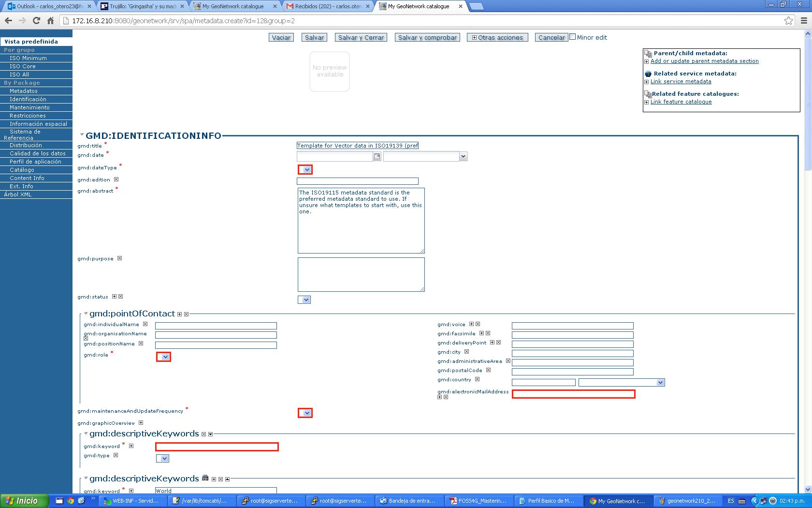Bookmark this page with star icon

[x=788, y=21]
